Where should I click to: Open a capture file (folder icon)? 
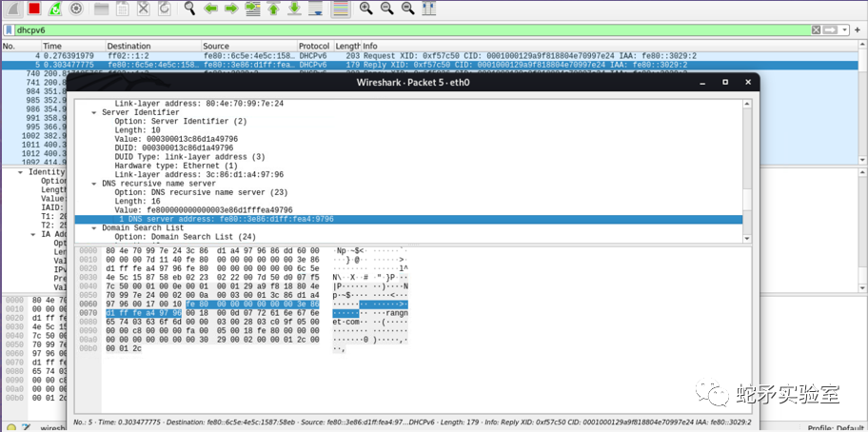(101, 9)
